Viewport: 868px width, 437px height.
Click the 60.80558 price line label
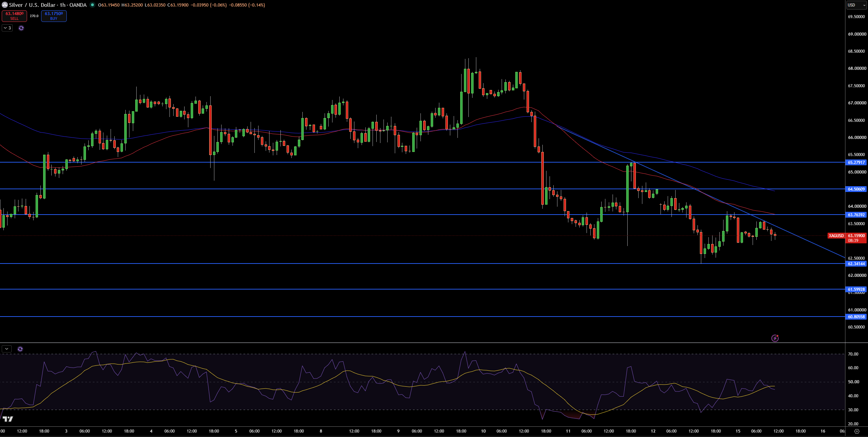tap(856, 317)
